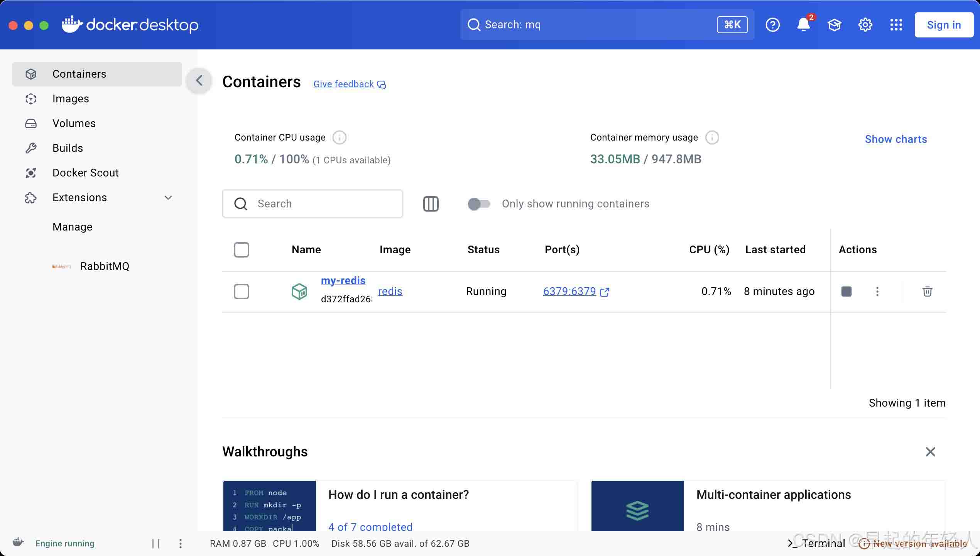The height and width of the screenshot is (556, 980).
Task: Click the Containers sidebar cube icon
Action: tap(31, 74)
